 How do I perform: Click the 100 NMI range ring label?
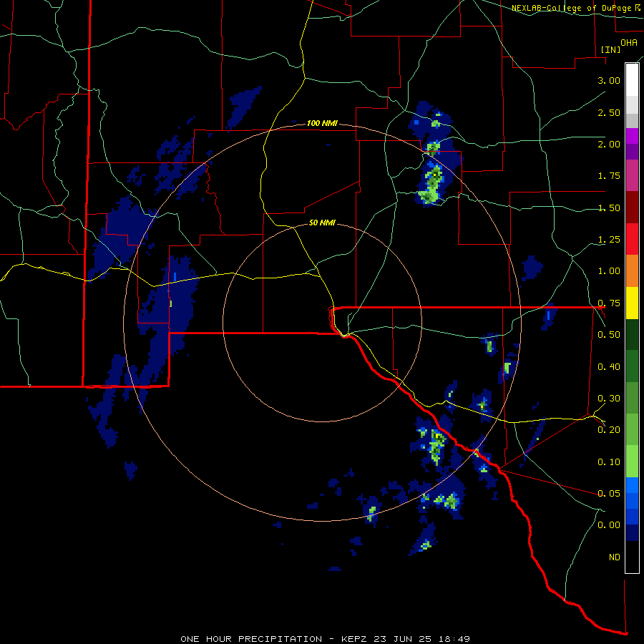click(322, 123)
